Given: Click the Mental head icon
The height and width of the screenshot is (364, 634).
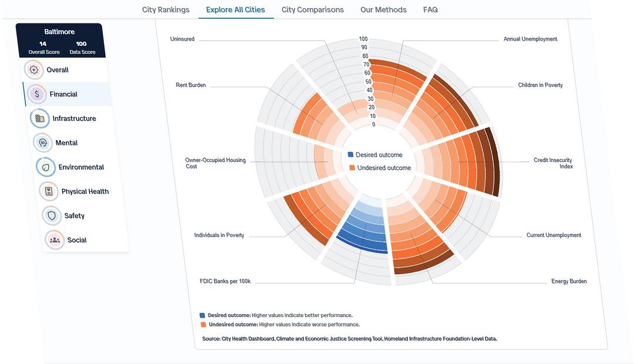Looking at the screenshot, I should point(43,143).
